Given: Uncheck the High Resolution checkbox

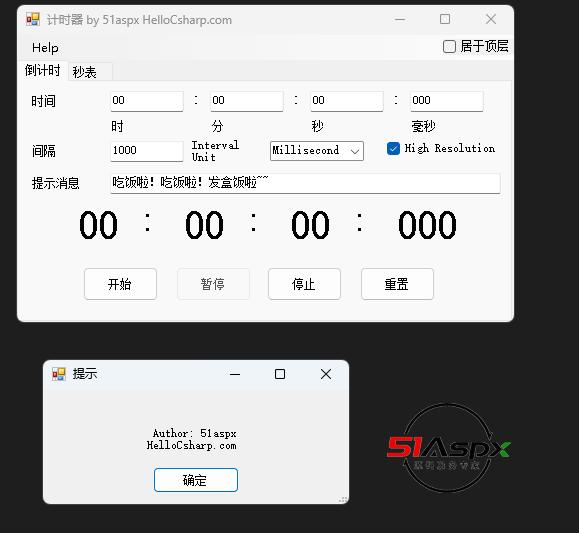Looking at the screenshot, I should point(393,148).
